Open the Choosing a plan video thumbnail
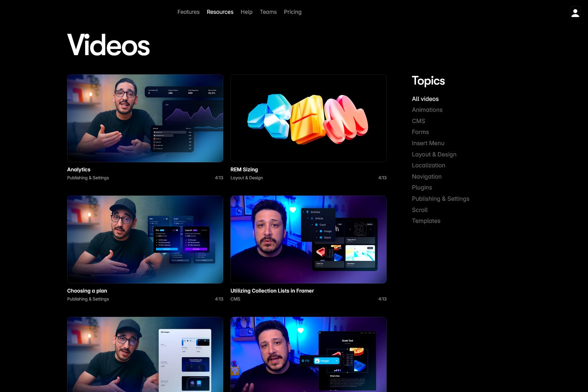The height and width of the screenshot is (392, 588). coord(145,240)
